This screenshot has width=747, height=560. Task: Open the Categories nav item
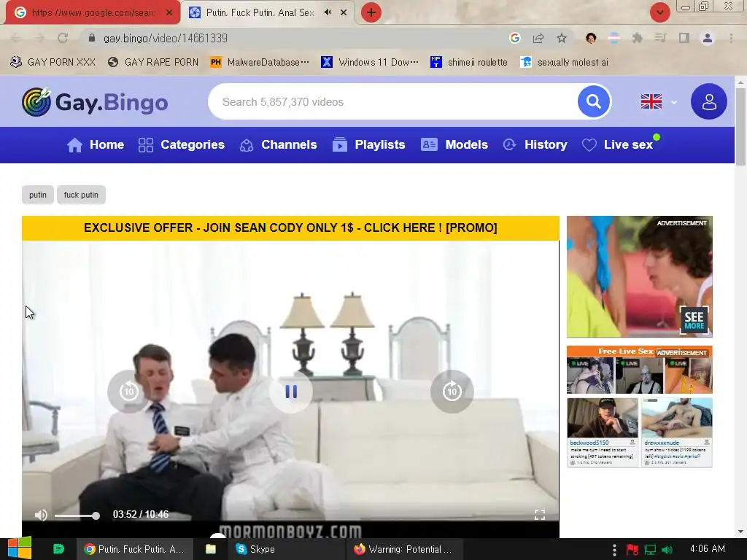pos(181,145)
